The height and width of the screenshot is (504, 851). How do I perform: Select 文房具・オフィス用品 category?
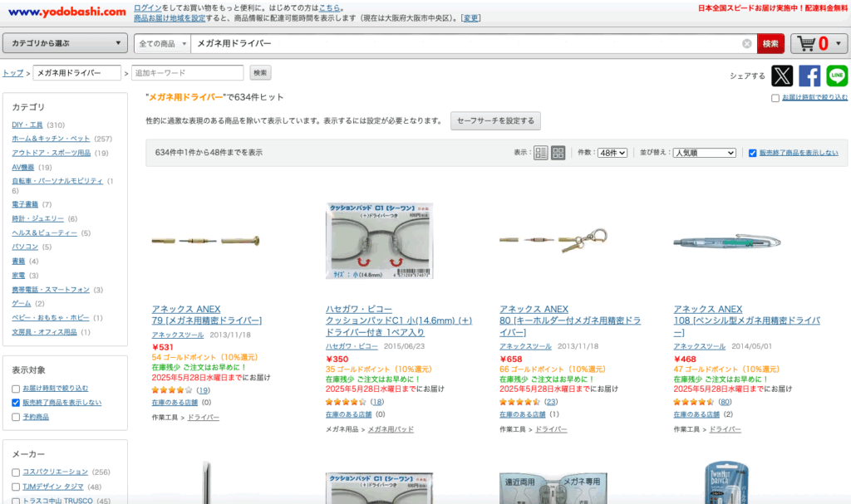pyautogui.click(x=45, y=332)
